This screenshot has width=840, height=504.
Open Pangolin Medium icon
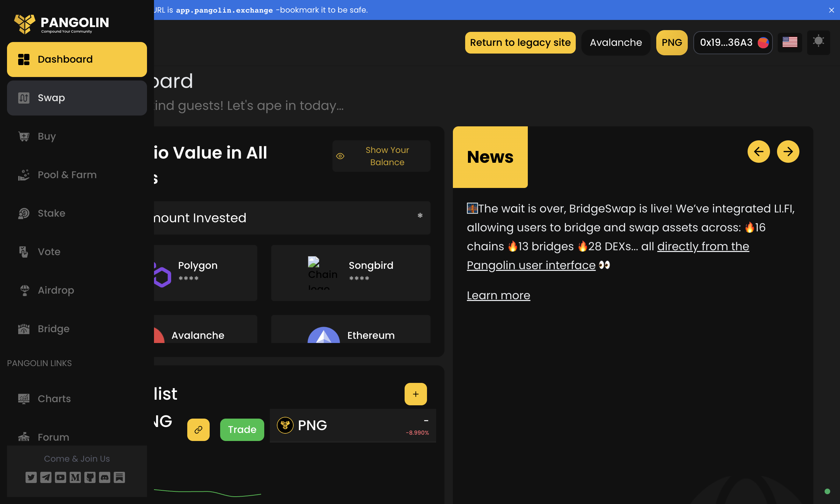click(x=75, y=477)
